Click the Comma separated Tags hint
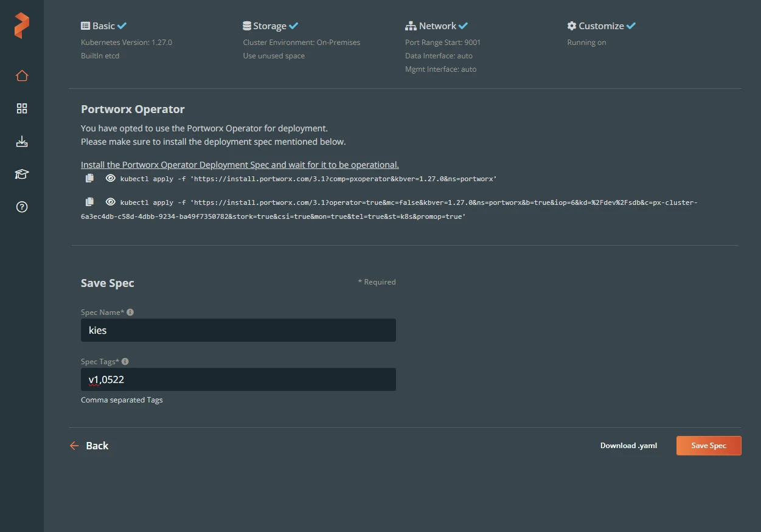 122,400
